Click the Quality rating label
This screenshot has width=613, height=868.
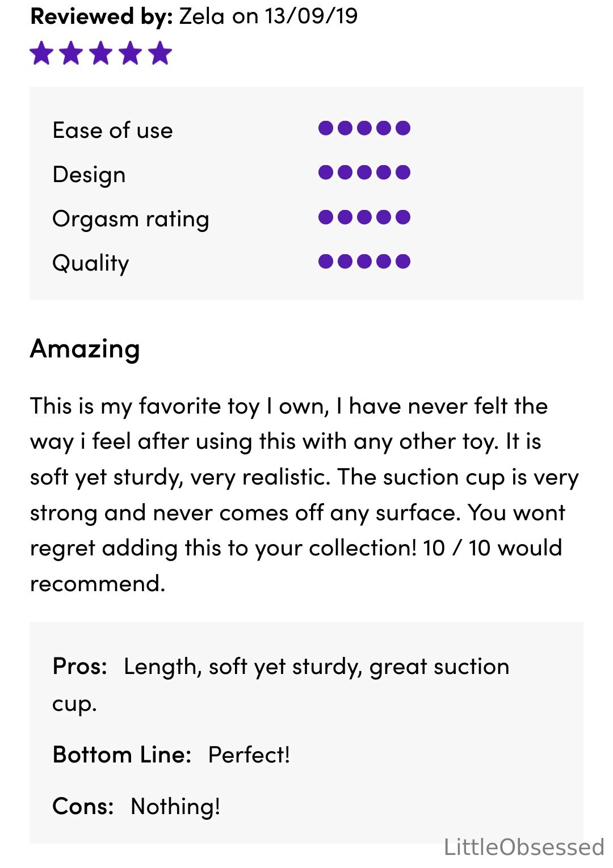[91, 263]
